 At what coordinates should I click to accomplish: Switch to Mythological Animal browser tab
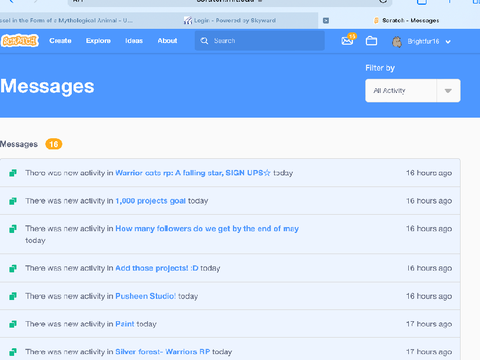click(x=67, y=20)
